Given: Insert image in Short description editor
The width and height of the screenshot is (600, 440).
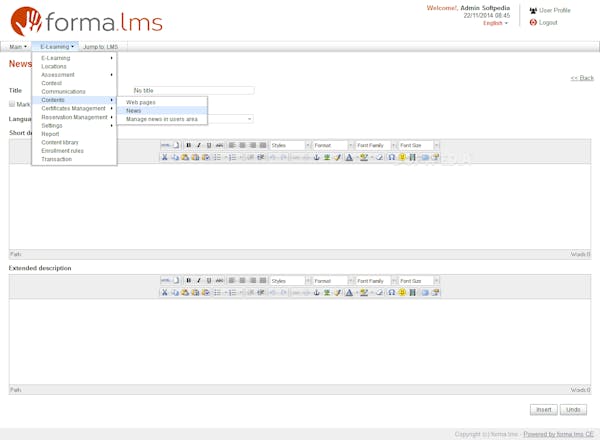Looking at the screenshot, I should tap(327, 157).
